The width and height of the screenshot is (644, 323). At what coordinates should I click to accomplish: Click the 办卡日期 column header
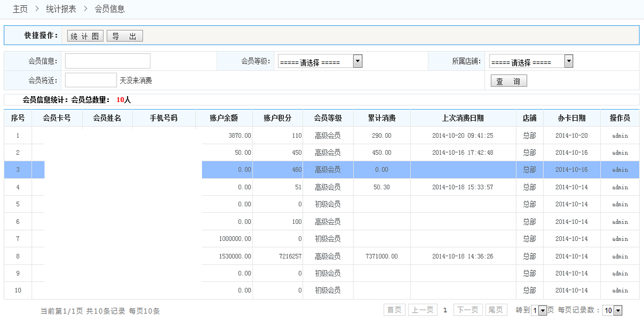tap(571, 118)
